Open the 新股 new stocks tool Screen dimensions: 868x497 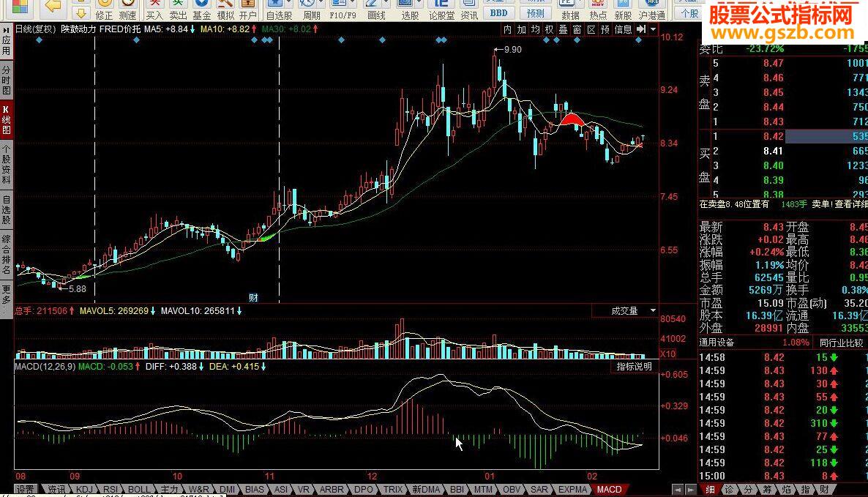pos(623,10)
